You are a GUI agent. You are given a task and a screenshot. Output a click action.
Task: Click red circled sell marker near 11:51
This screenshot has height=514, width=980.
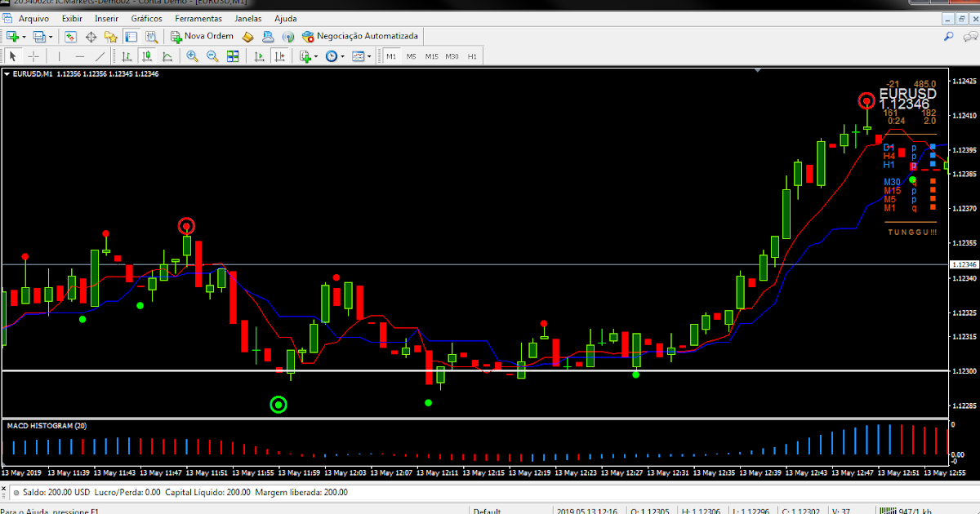tap(186, 226)
